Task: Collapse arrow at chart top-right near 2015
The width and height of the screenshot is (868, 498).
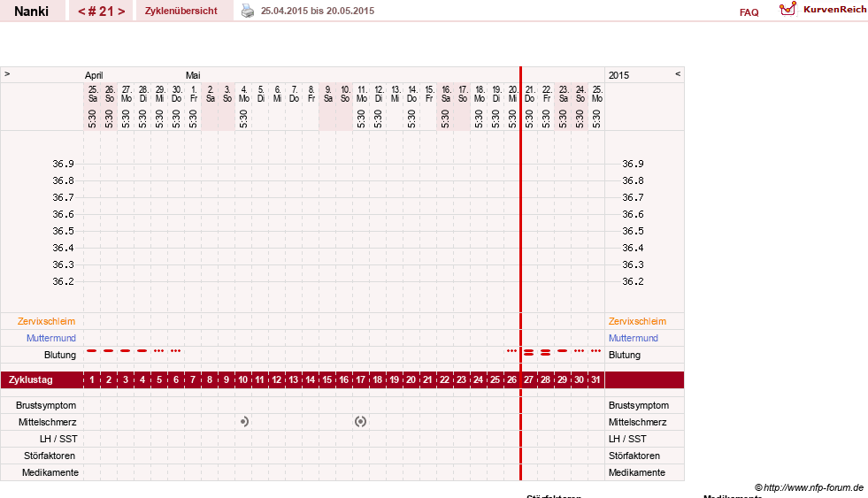Action: coord(678,73)
